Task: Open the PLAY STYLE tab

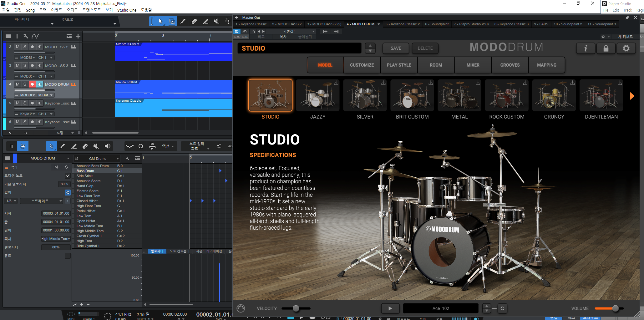Action: click(x=399, y=65)
